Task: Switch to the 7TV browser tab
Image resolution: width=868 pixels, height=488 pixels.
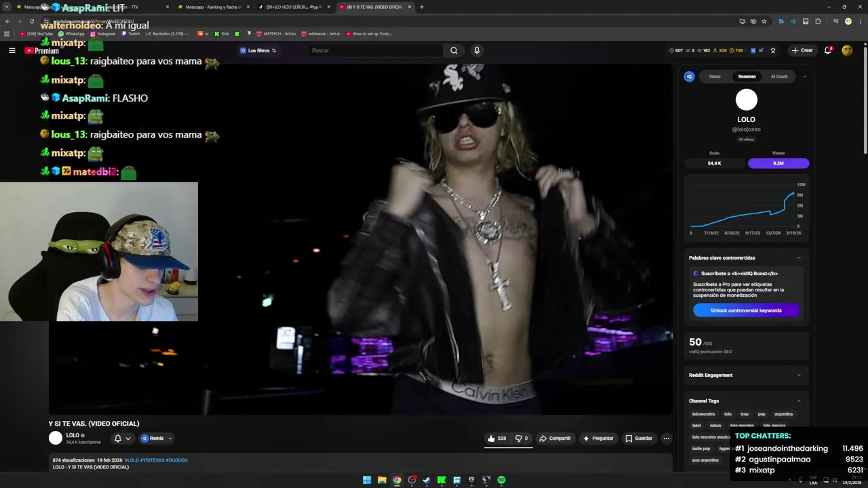Action: pos(133,7)
